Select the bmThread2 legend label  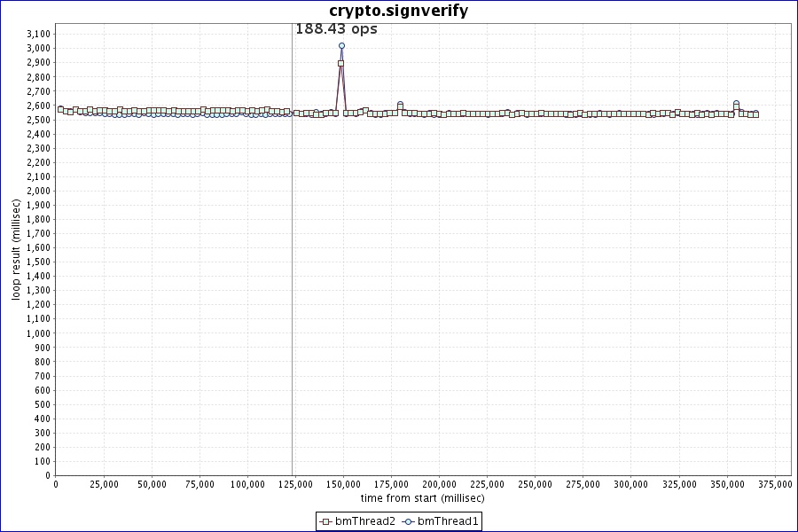tap(365, 522)
